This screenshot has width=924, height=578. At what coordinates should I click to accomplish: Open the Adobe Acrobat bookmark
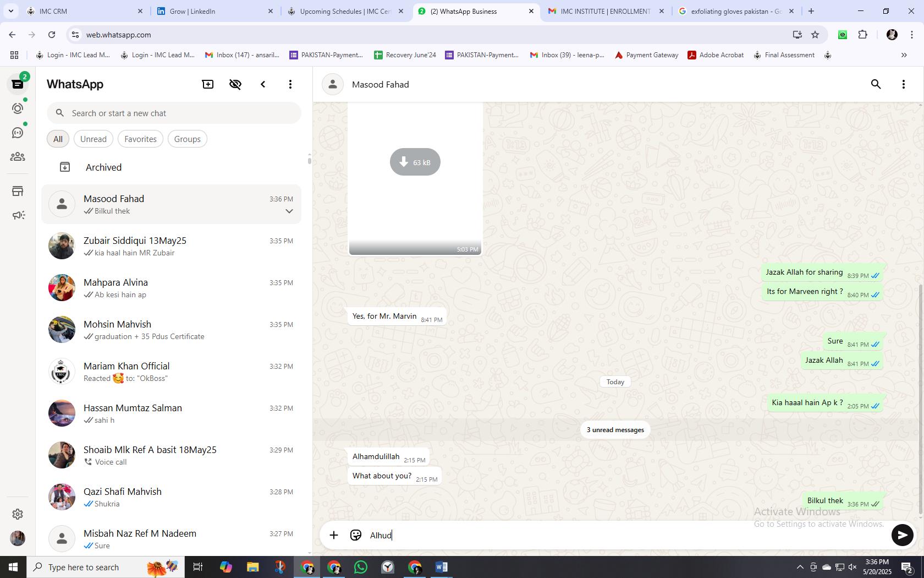tap(716, 55)
